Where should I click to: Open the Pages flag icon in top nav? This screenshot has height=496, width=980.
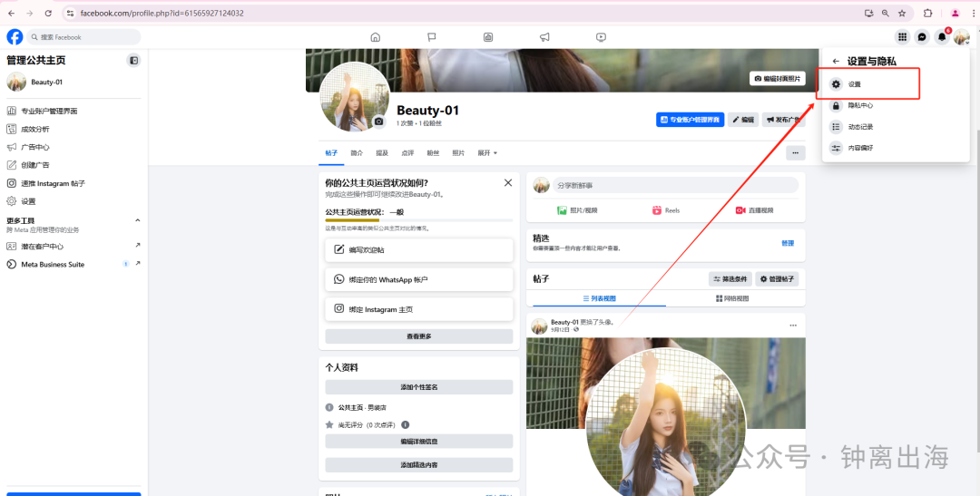[x=431, y=37]
